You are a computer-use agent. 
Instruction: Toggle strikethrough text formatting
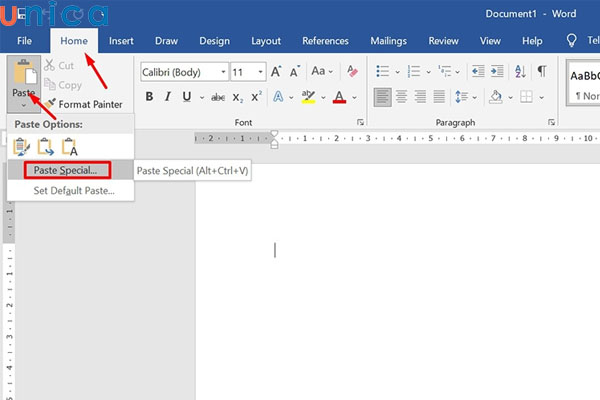(216, 97)
